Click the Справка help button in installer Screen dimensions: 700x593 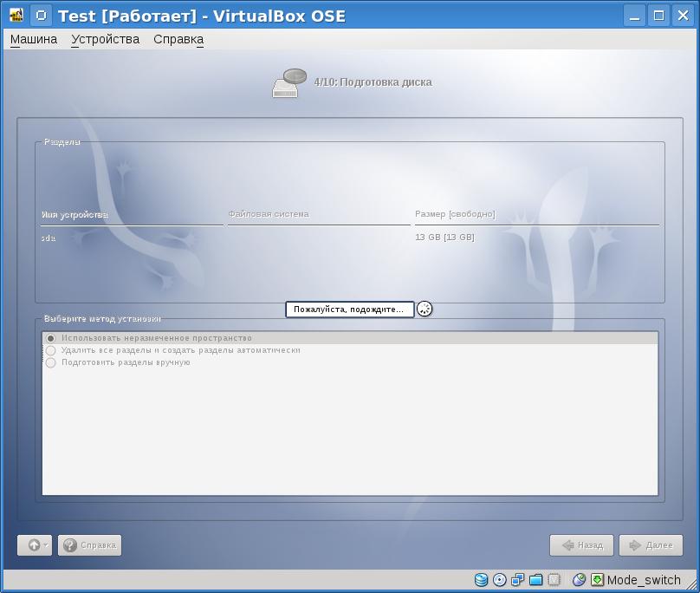(x=89, y=545)
